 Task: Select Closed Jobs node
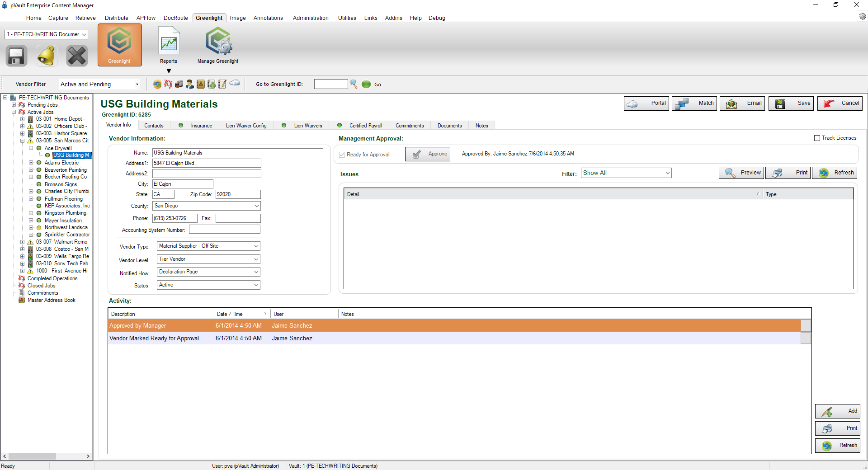[41, 286]
